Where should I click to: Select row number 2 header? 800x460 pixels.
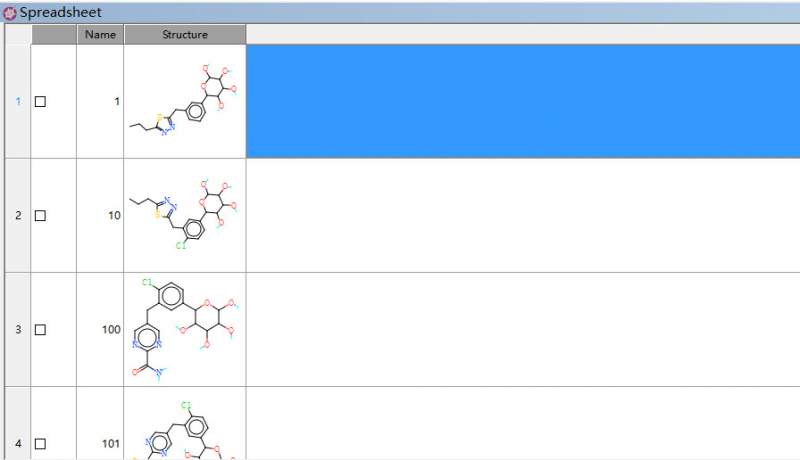[x=18, y=216]
